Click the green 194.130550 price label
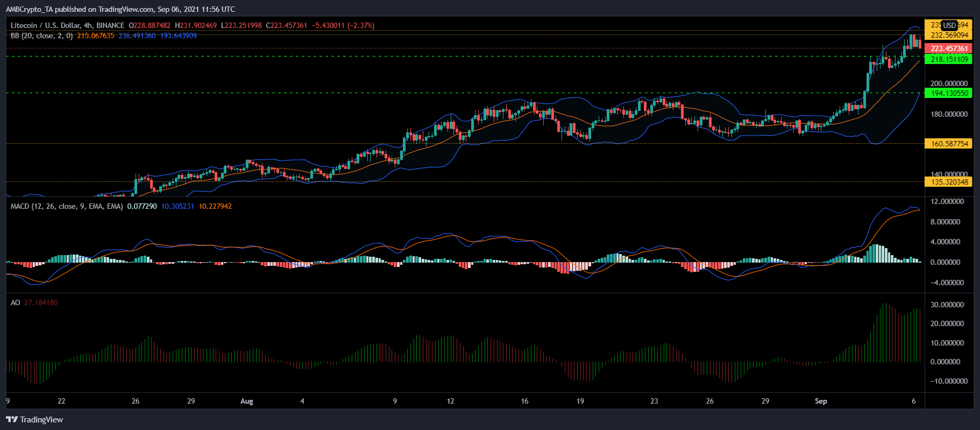 point(949,93)
